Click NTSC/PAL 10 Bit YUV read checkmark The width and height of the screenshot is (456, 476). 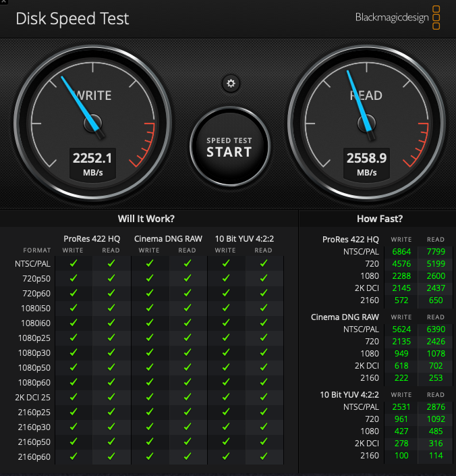264,263
